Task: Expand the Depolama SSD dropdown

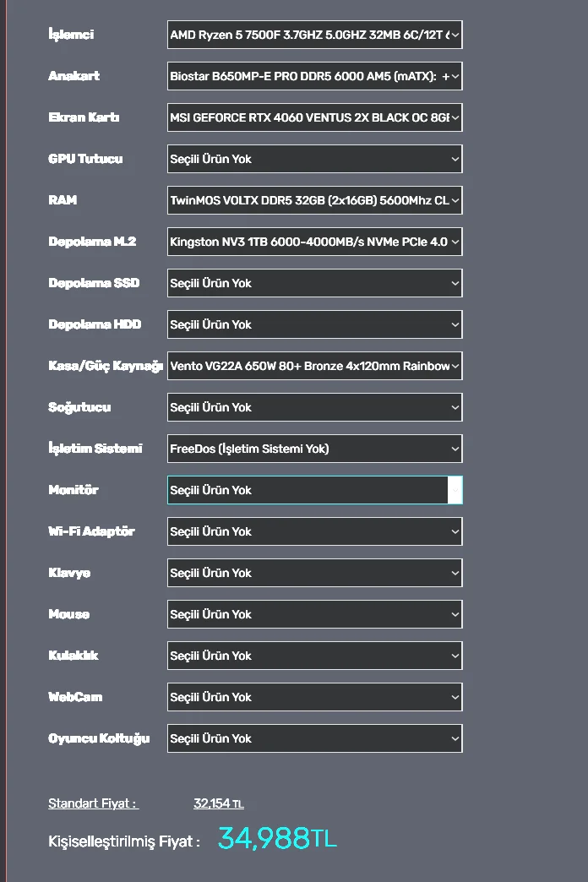Action: 314,283
